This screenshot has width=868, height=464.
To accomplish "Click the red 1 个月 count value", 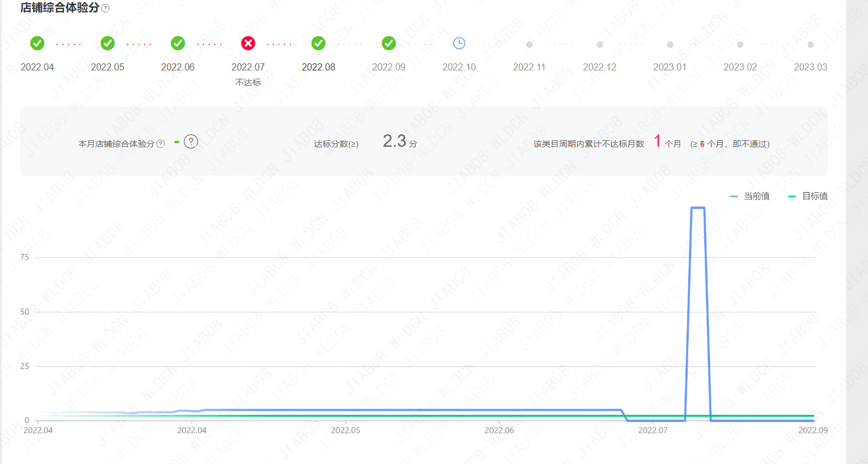I will [x=667, y=142].
